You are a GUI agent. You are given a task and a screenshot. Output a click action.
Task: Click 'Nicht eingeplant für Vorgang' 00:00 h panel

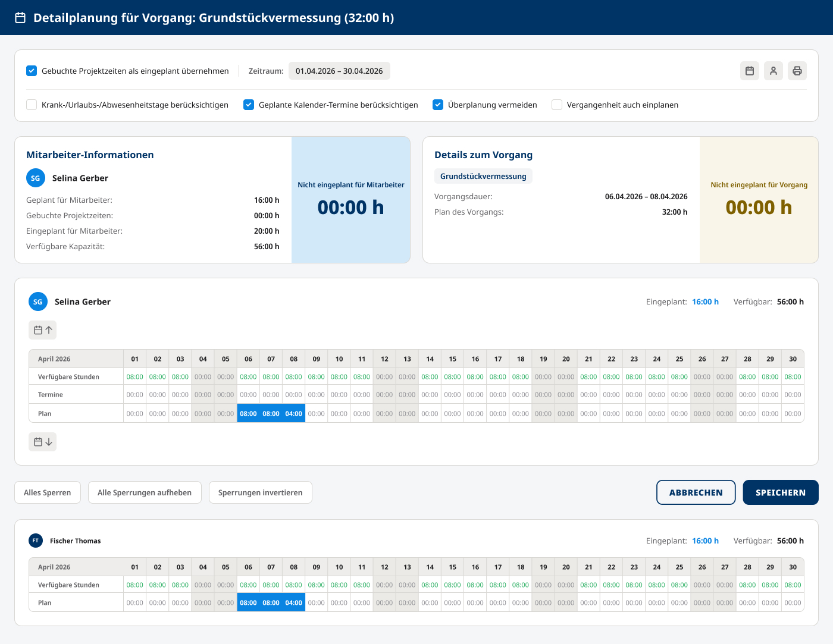point(759,200)
